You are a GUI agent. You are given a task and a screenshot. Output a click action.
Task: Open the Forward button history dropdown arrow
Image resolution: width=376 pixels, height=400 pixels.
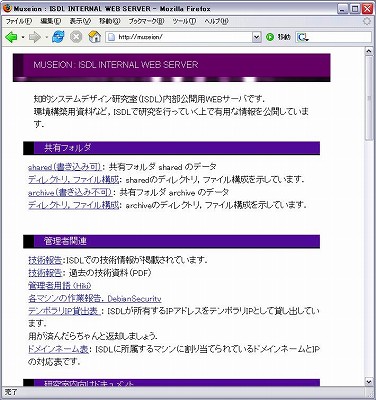coord(46,37)
